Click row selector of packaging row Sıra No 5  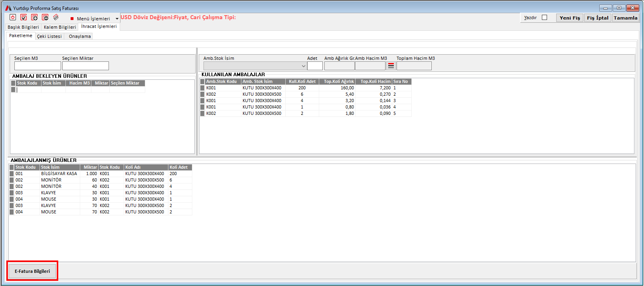click(x=202, y=114)
